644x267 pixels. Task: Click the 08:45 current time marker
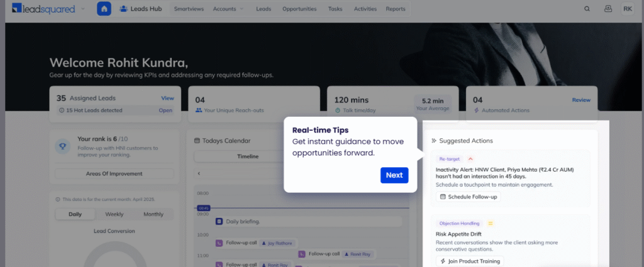point(204,208)
